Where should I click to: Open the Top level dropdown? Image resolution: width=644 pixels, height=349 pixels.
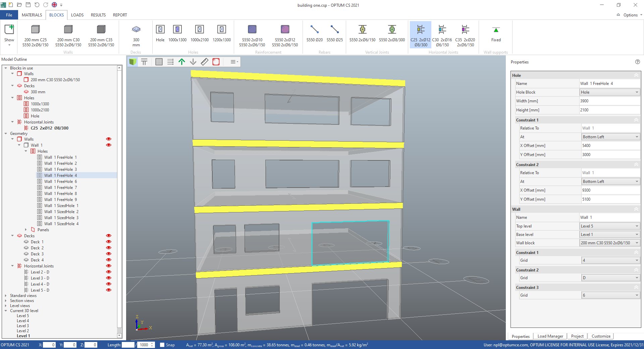tap(609, 226)
